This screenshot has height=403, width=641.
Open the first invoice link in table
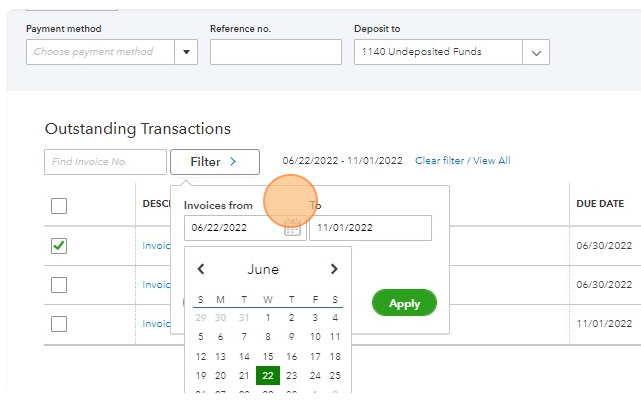pyautogui.click(x=157, y=245)
